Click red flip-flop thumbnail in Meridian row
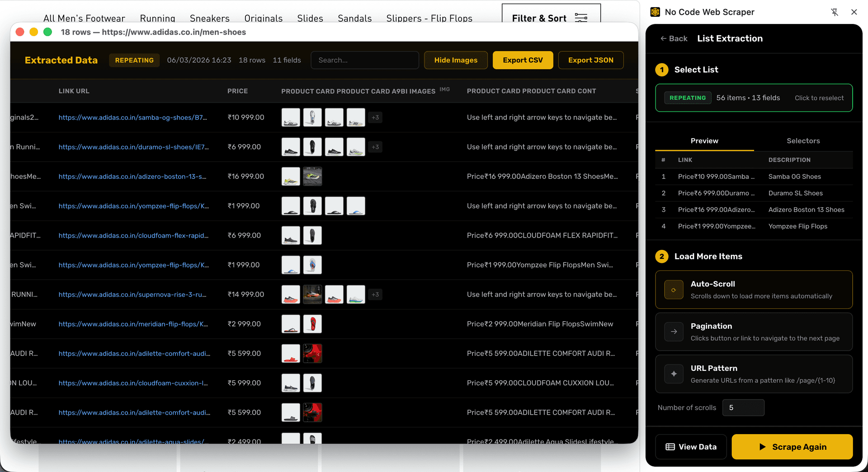This screenshot has height=472, width=868. click(312, 324)
